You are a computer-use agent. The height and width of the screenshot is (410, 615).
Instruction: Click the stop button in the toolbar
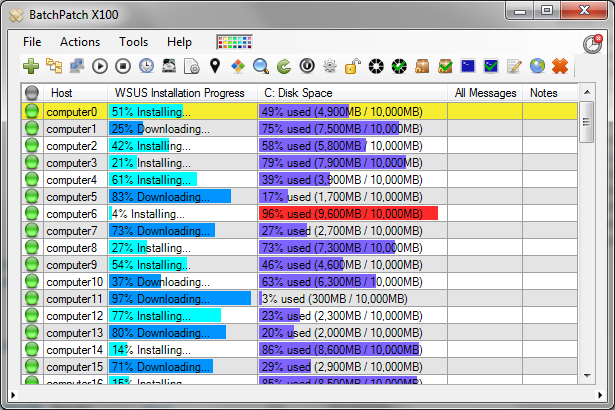[123, 66]
